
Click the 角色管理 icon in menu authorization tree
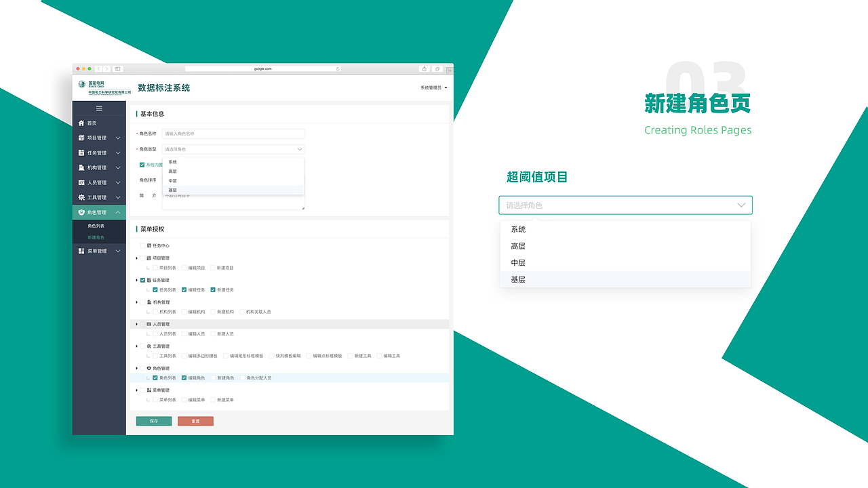click(149, 369)
